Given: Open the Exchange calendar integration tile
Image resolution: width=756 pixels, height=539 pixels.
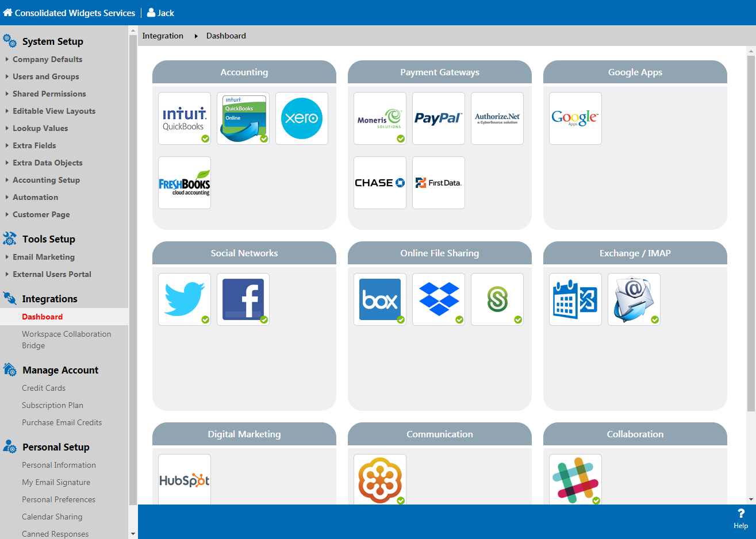Looking at the screenshot, I should click(575, 299).
